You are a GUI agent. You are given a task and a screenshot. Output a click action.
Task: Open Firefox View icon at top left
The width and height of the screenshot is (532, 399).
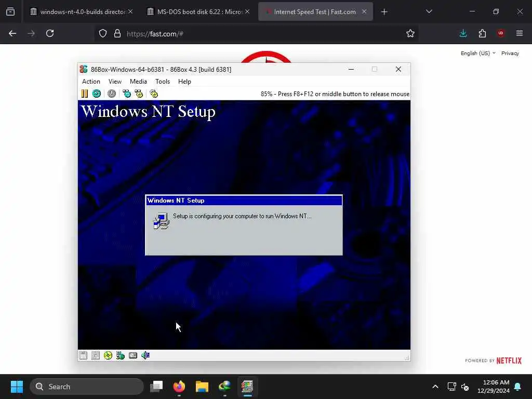click(10, 11)
